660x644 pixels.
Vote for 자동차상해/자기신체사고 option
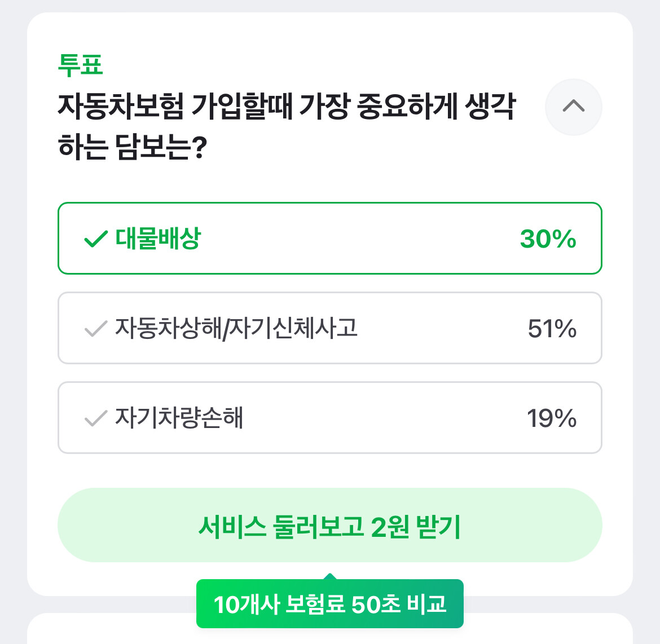tap(329, 328)
